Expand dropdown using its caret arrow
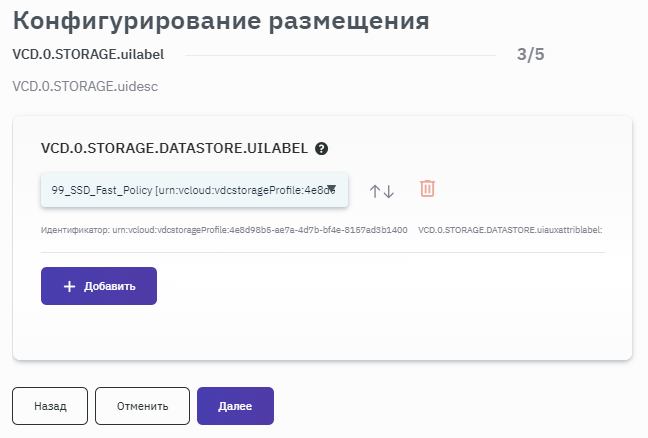Screen dimensions: 648x438 [x=331, y=187]
